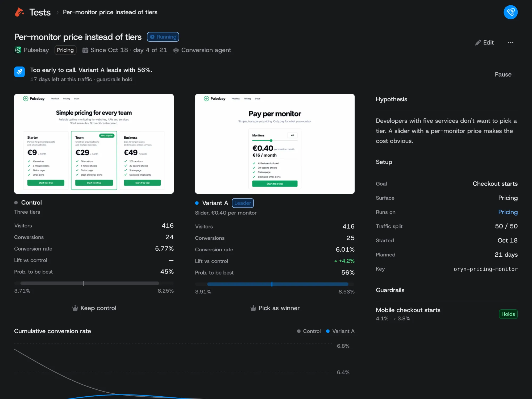
Task: Click the Running status badge
Action: point(163,37)
